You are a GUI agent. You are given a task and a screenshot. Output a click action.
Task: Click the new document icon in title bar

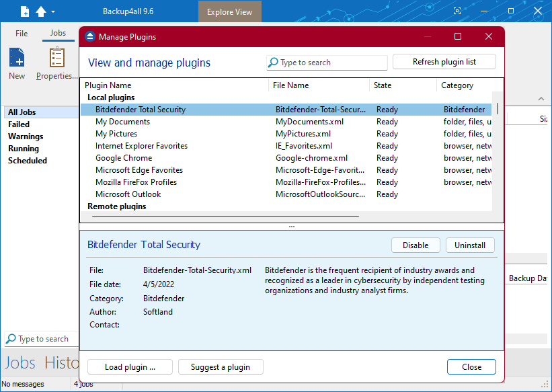(x=25, y=11)
